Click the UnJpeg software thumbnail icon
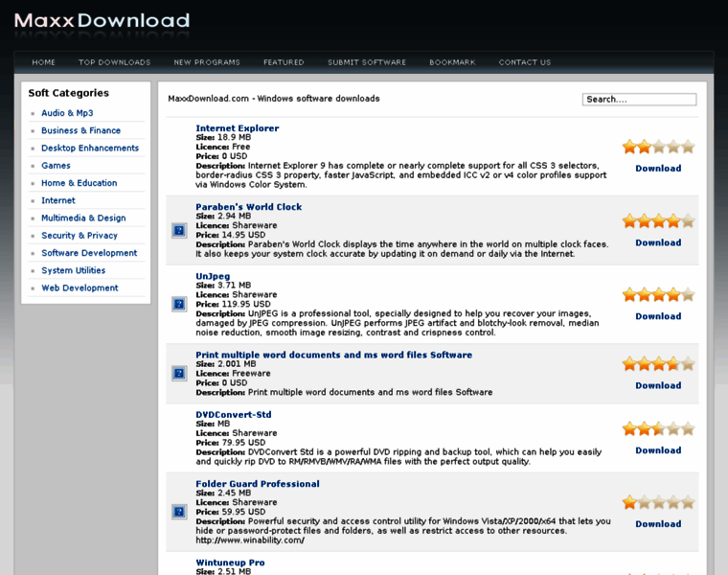 pyautogui.click(x=178, y=304)
